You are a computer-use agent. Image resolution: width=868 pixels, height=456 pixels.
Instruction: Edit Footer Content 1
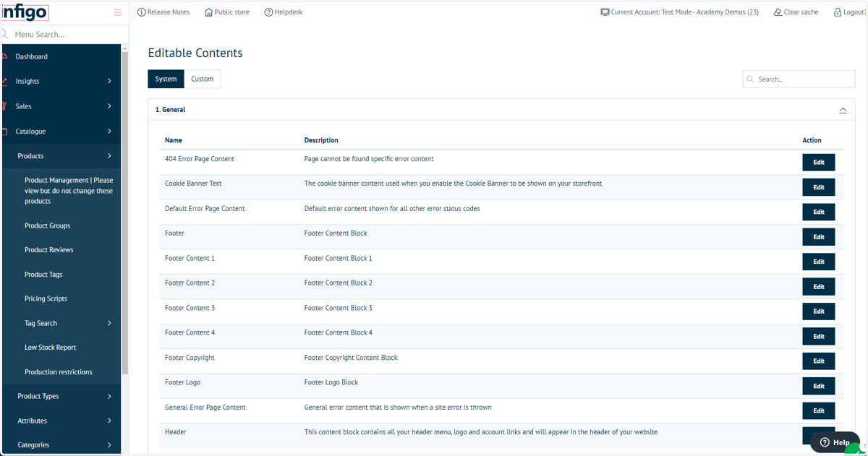point(819,262)
